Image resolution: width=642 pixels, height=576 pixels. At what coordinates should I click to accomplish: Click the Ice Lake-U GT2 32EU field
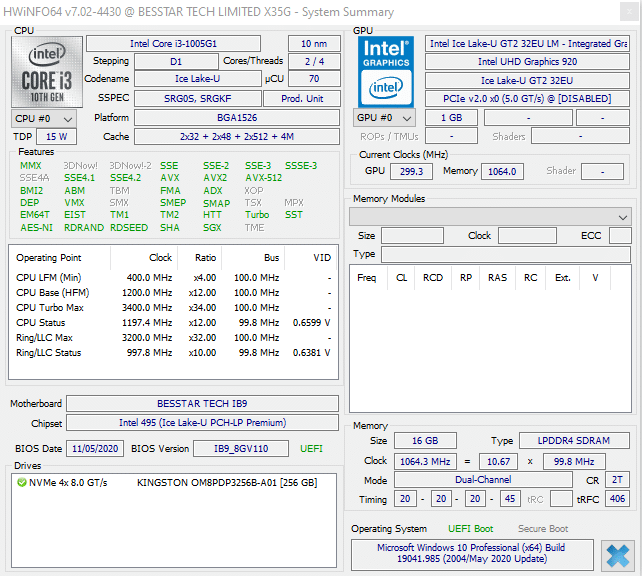527,81
